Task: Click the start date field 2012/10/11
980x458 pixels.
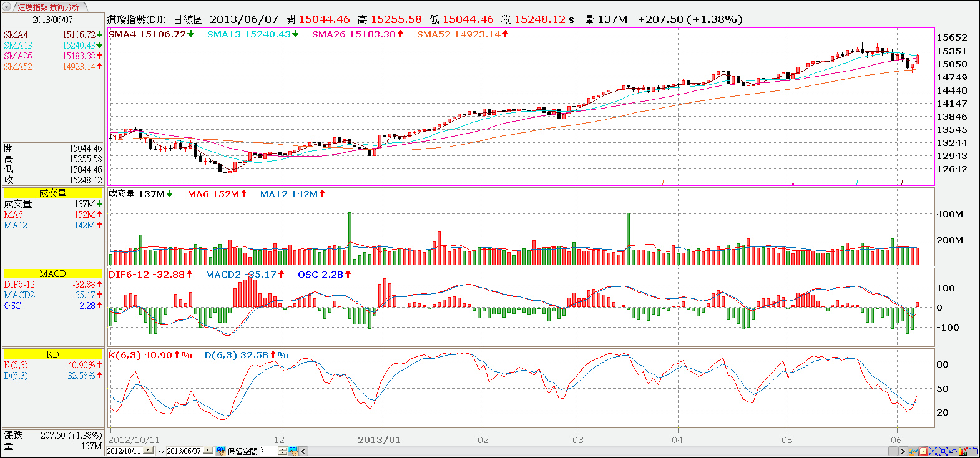Action: pos(124,451)
